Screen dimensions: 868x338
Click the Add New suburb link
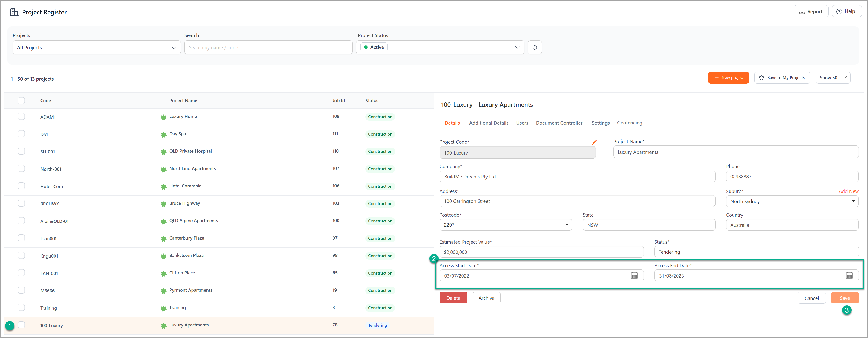(849, 191)
